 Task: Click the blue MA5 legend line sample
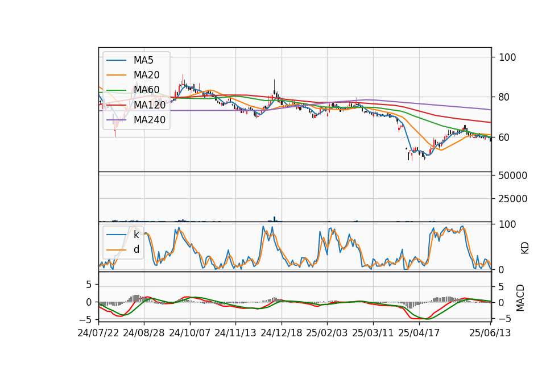click(116, 61)
